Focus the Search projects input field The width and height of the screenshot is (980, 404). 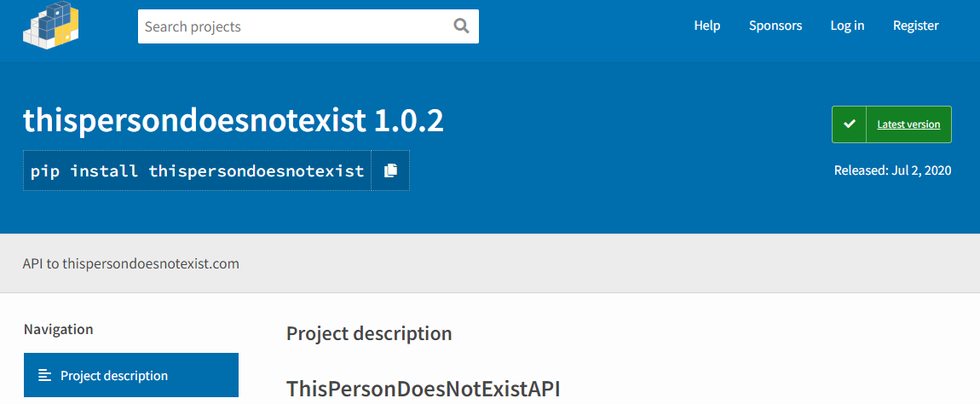click(308, 26)
